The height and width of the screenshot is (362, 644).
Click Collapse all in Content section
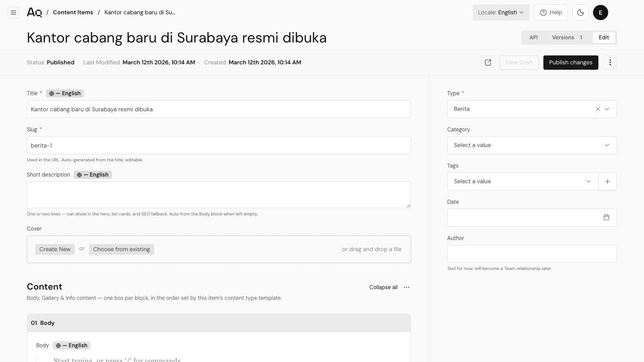click(x=383, y=287)
